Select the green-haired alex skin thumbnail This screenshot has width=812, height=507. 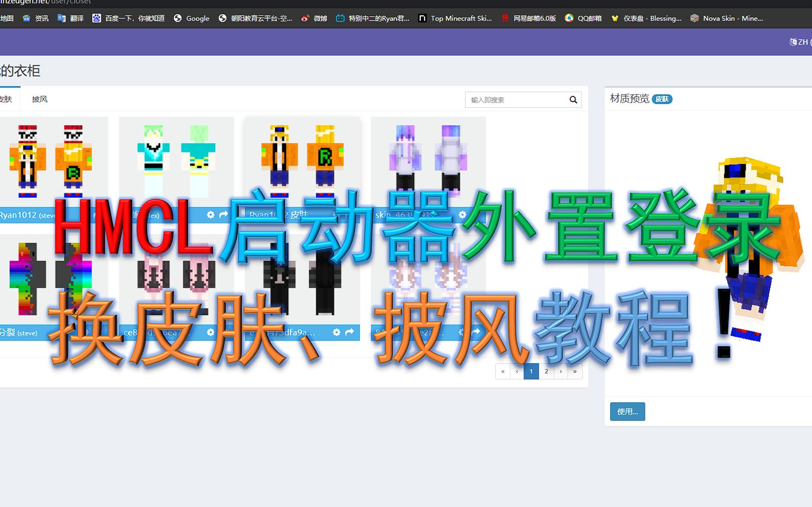coord(176,161)
